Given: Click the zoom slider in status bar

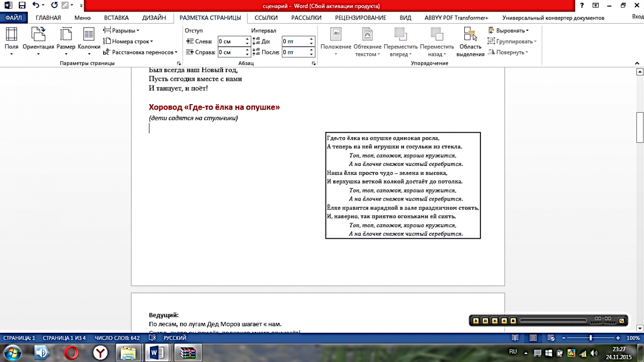Looking at the screenshot, I should [x=591, y=338].
